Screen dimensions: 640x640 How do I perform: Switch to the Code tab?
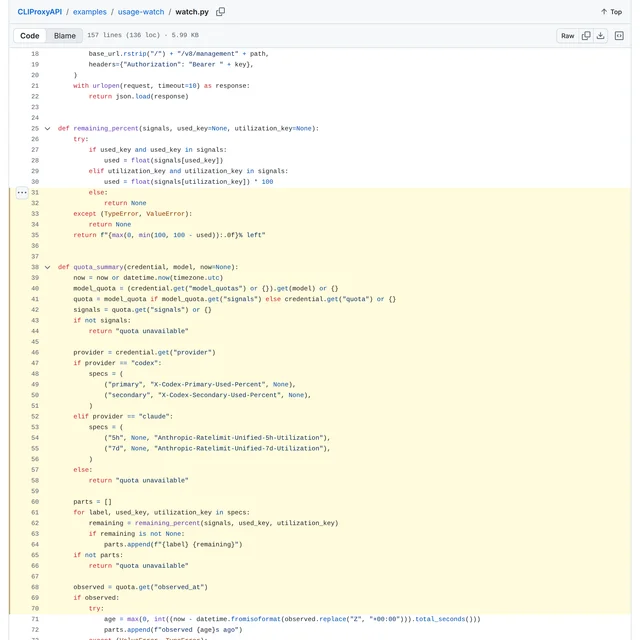[x=30, y=36]
